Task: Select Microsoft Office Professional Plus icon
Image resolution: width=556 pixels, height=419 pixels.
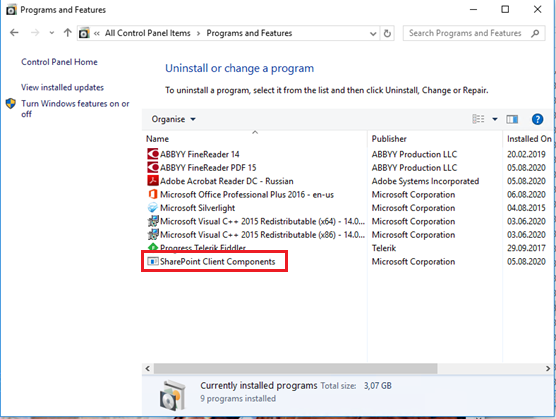Action: click(x=152, y=194)
